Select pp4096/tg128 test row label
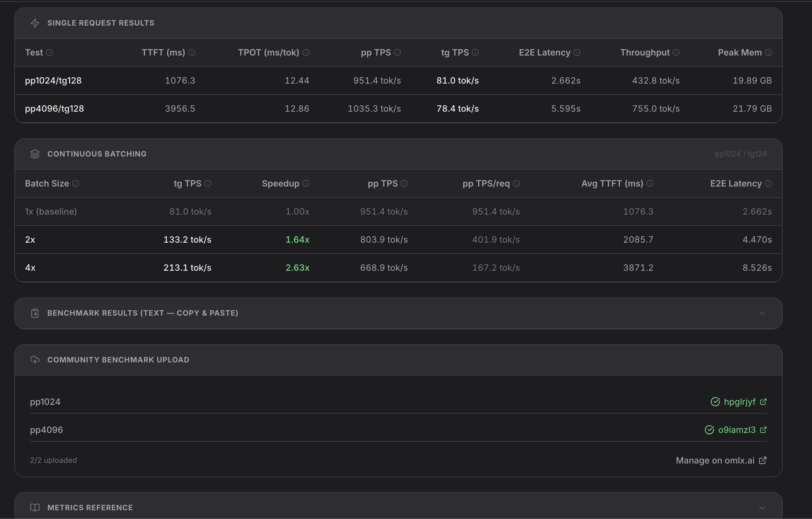 point(54,109)
